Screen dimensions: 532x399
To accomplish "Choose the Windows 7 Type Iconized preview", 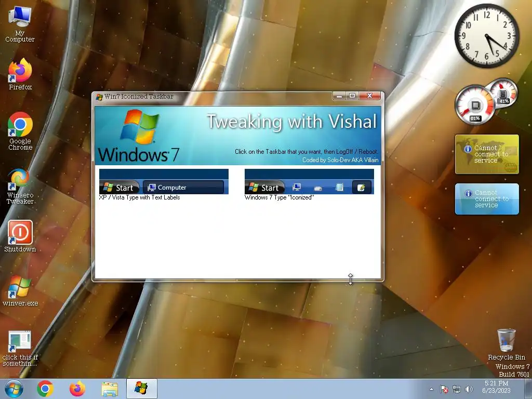I will [309, 181].
